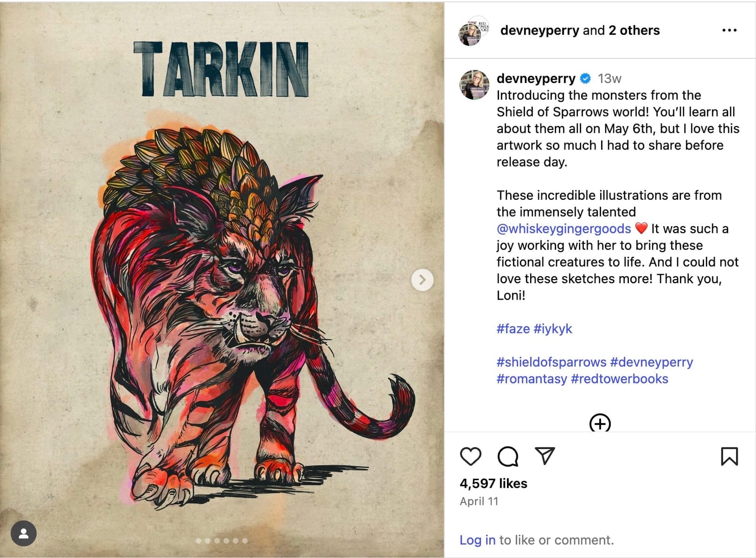Viewport: 756px width, 558px height.
Task: View the list of 4,597 likes
Action: click(x=493, y=483)
